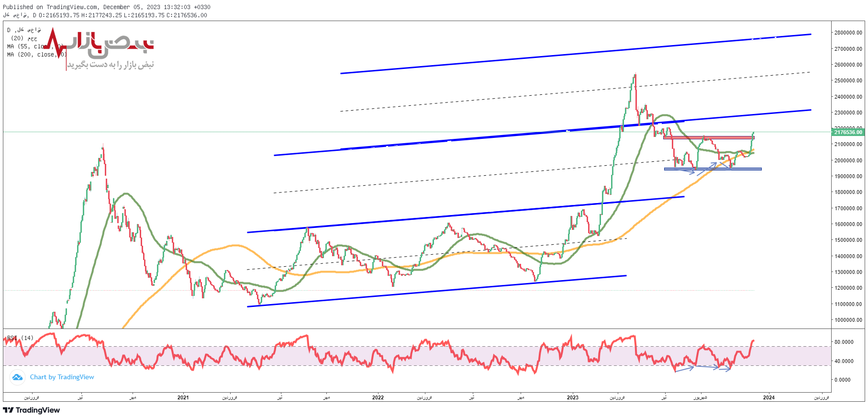This screenshot has width=868, height=419.
Task: Click the 2024 time axis label
Action: point(769,397)
